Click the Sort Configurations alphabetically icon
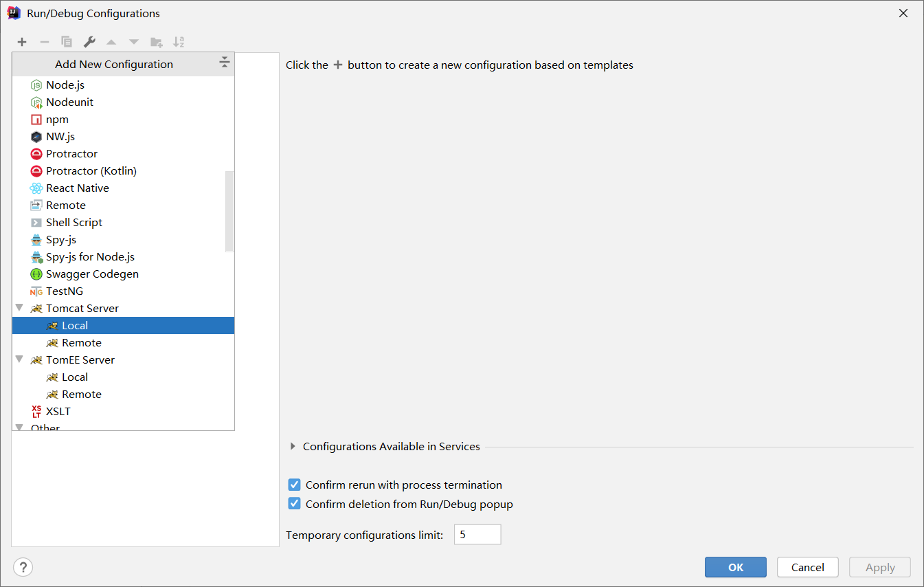This screenshot has height=587, width=924. pyautogui.click(x=179, y=42)
